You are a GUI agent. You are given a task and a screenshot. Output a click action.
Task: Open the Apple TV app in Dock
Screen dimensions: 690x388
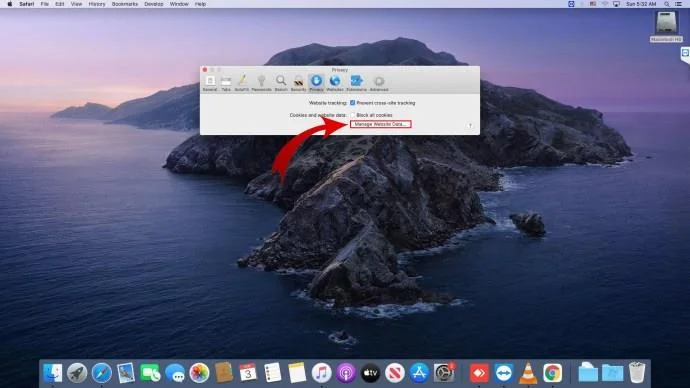(x=371, y=373)
